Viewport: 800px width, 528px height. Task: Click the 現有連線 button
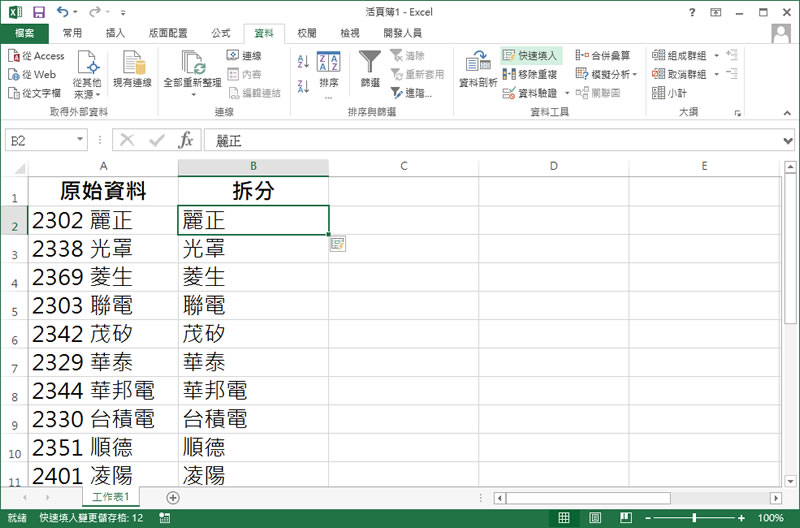[x=131, y=70]
